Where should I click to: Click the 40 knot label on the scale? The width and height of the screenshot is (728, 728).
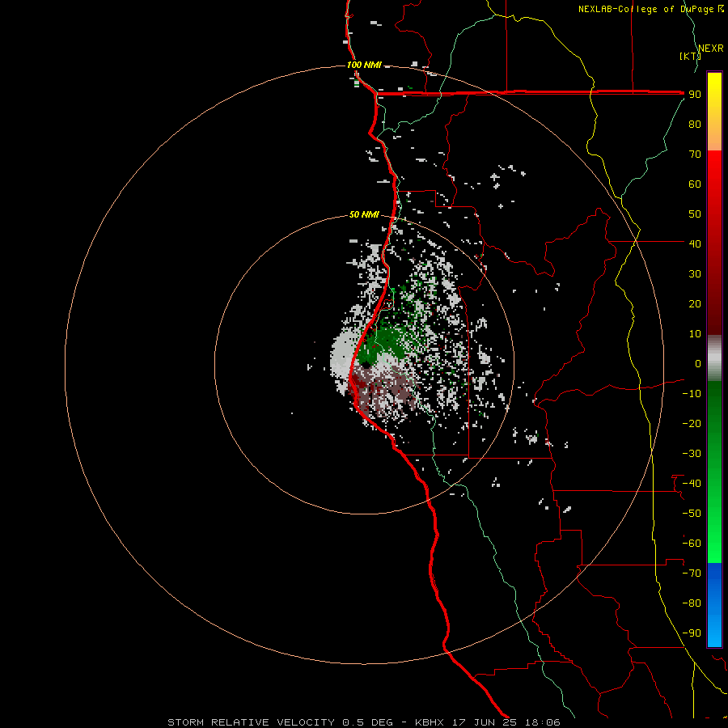click(x=695, y=243)
